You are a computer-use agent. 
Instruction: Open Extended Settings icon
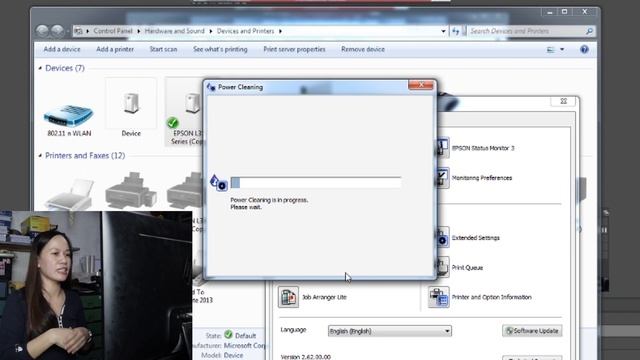click(x=442, y=238)
